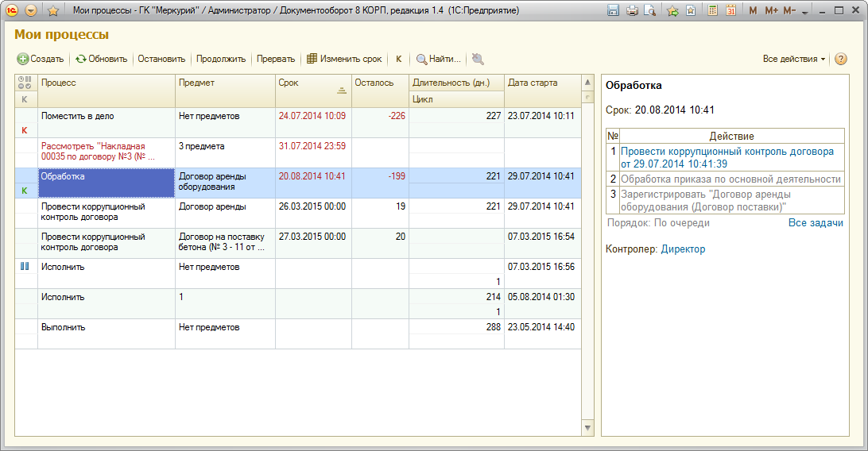Open the Все задачи link
The height and width of the screenshot is (451, 868).
coord(816,223)
